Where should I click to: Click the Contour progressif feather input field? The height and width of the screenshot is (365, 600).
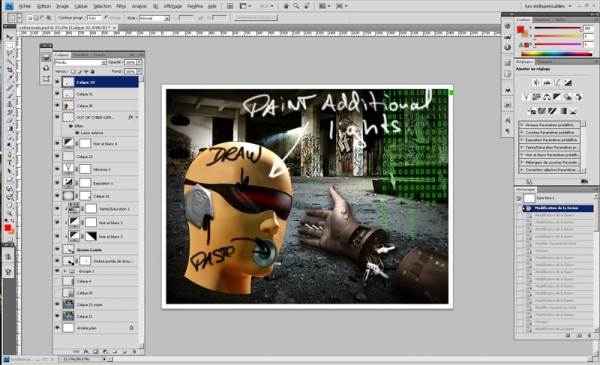[94, 18]
